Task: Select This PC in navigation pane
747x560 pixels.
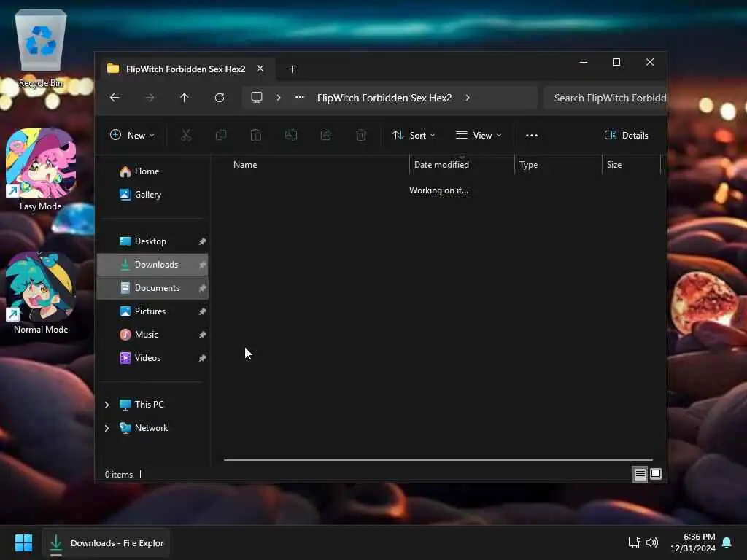Action: [x=149, y=405]
